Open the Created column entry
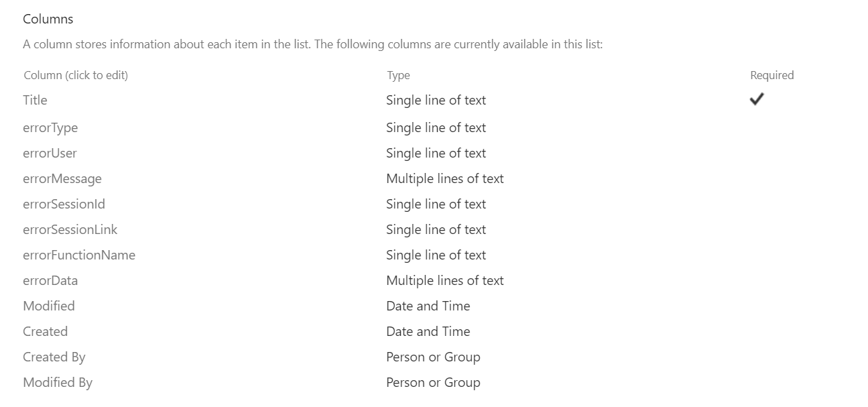The image size is (868, 407). (45, 331)
